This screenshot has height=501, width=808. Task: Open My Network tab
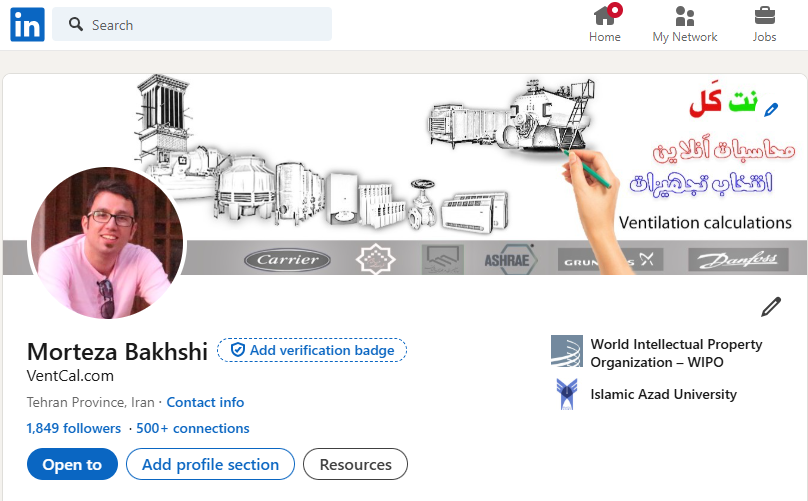[x=685, y=24]
